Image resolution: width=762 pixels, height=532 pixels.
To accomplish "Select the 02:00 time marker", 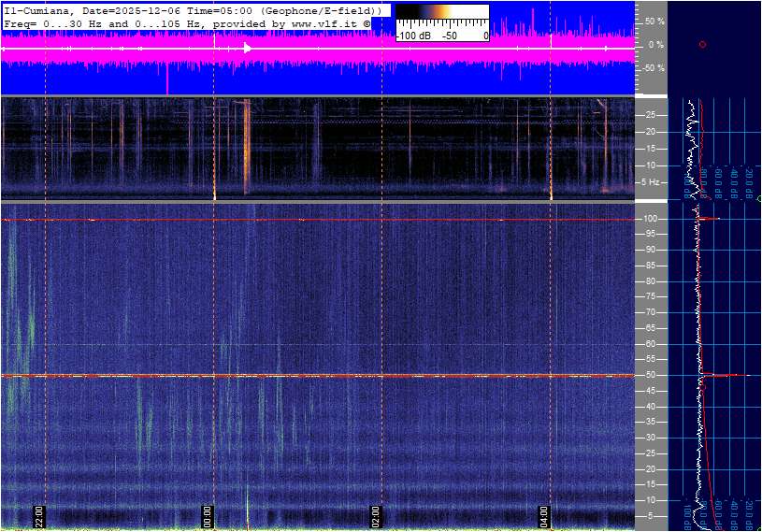I will click(x=377, y=516).
